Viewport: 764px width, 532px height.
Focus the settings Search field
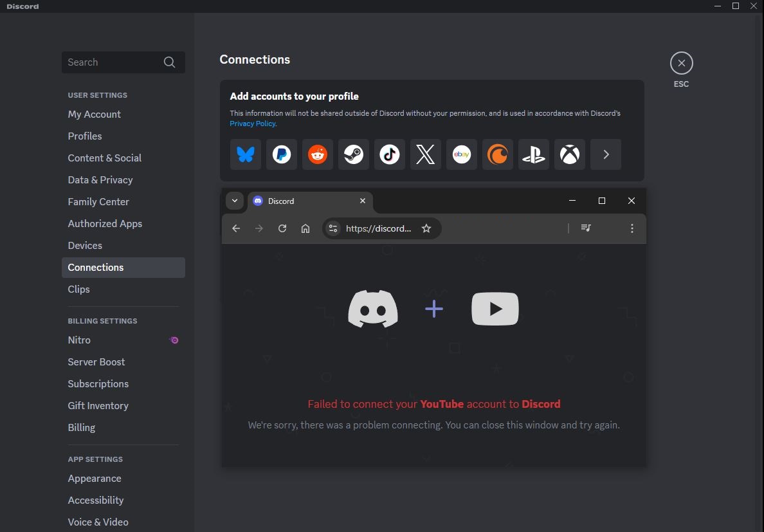[123, 62]
